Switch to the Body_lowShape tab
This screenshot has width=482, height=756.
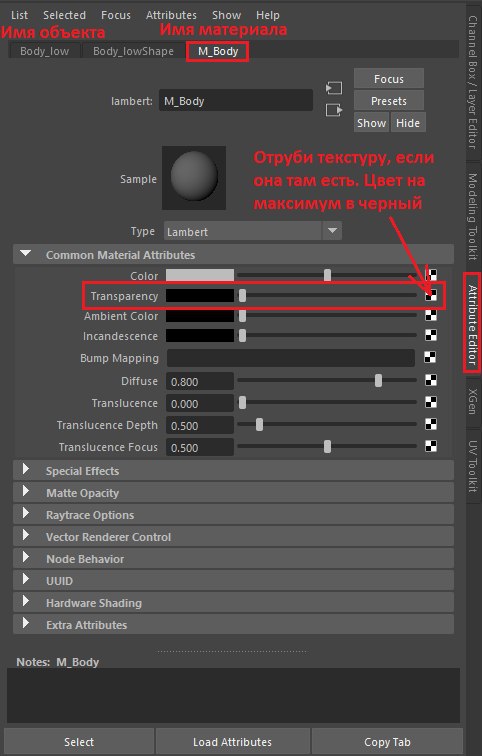point(133,51)
